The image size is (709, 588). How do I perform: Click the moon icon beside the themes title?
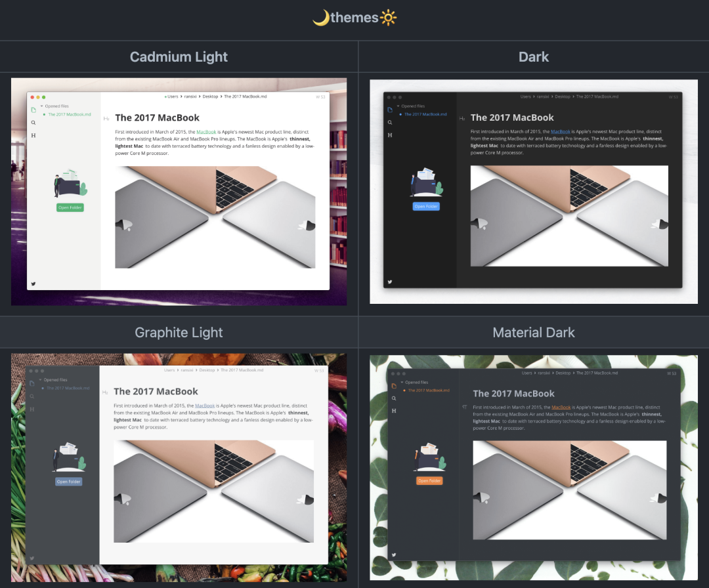(320, 18)
